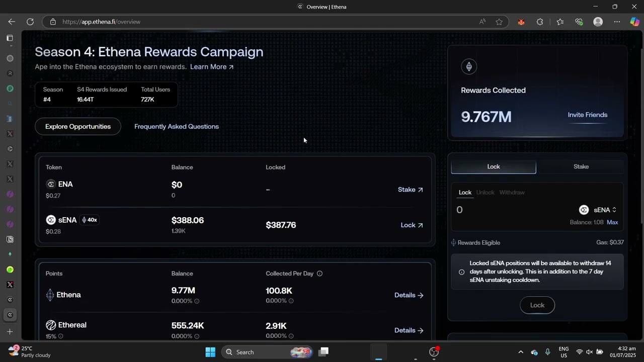Open Details for Ethereal points
The height and width of the screenshot is (362, 644).
[409, 330]
